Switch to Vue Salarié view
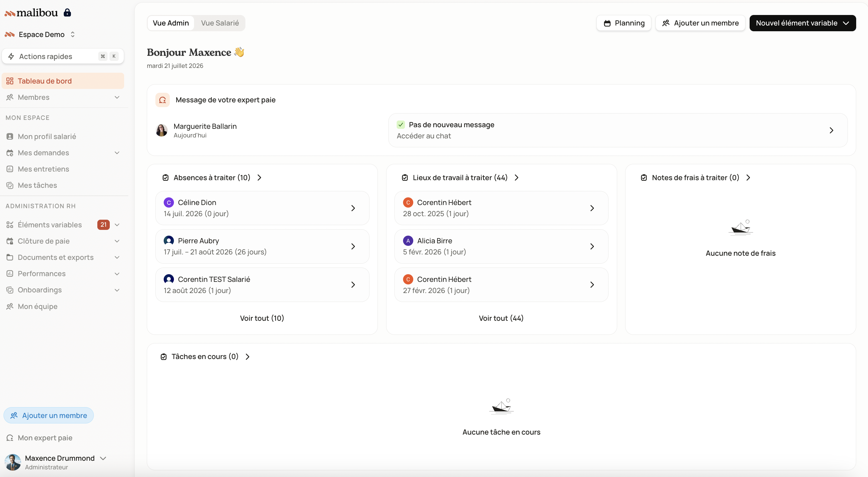This screenshot has height=477, width=868. tap(220, 23)
